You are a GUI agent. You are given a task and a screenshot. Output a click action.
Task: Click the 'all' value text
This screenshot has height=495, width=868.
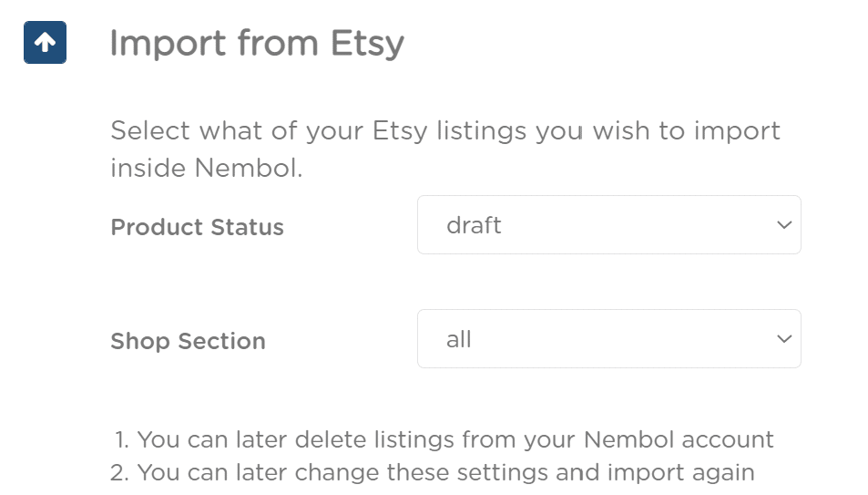459,339
